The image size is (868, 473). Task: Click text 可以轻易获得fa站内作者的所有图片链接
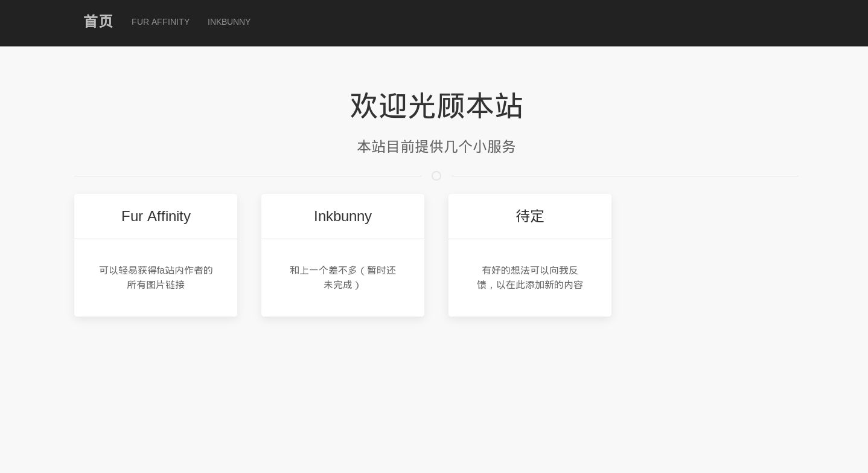coord(156,277)
